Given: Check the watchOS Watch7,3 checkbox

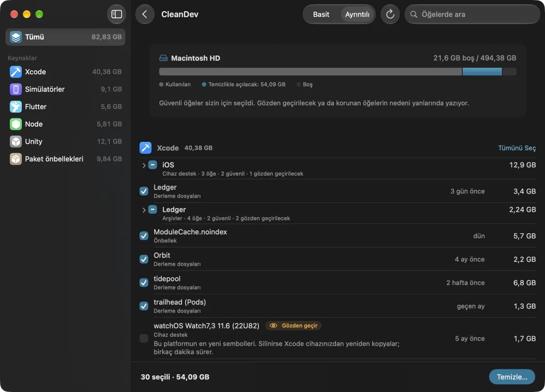Looking at the screenshot, I should [144, 338].
